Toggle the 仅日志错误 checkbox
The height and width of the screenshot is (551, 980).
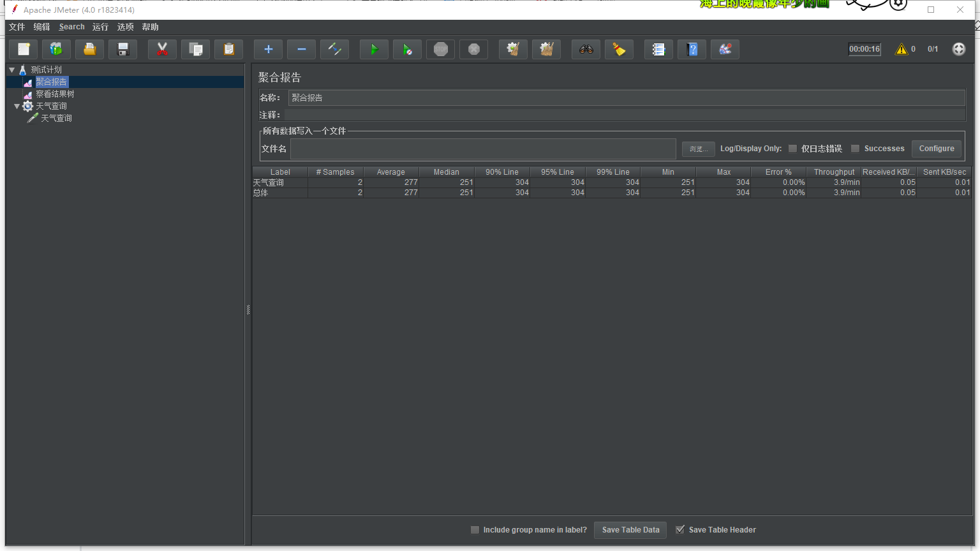792,149
